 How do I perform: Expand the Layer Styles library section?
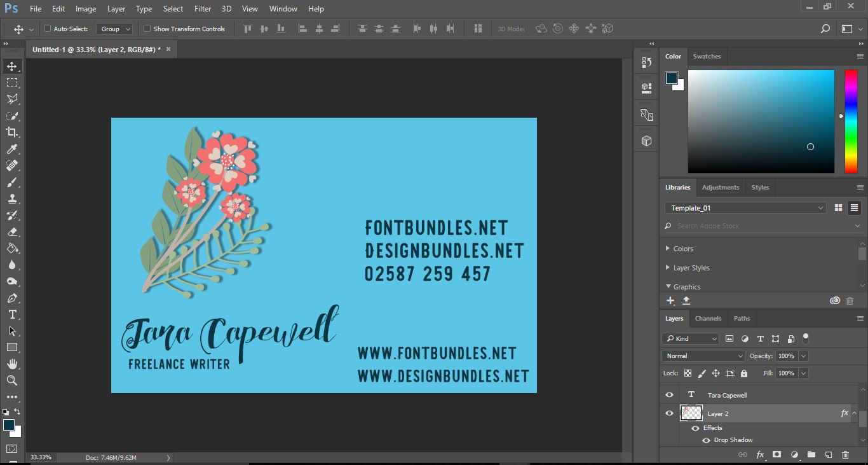[667, 267]
